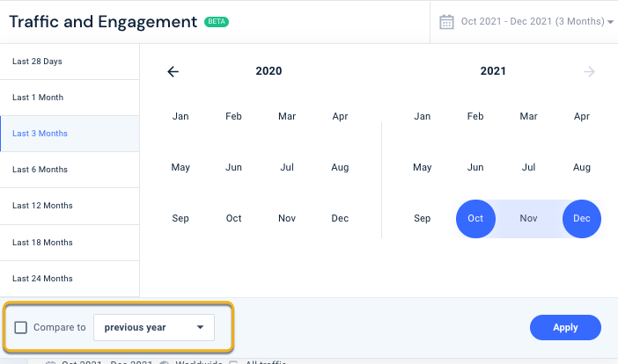Choose Aug in the 2020 calendar
The image size is (618, 364).
click(x=340, y=167)
